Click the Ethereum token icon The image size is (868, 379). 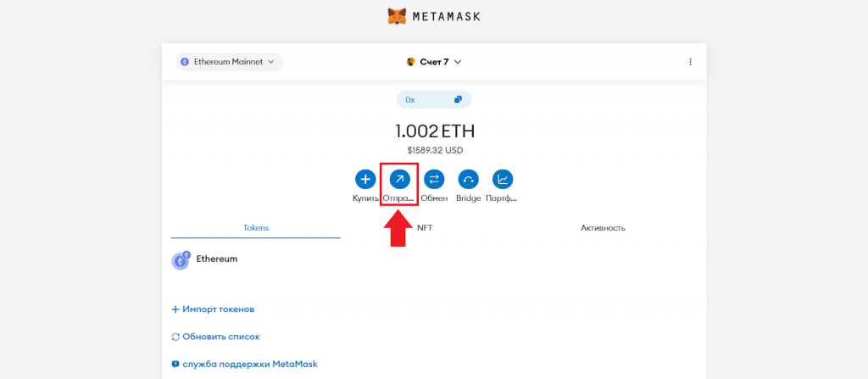coord(181,259)
